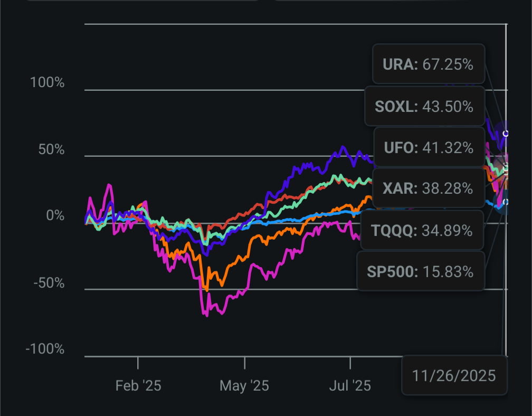Click the 0% y-axis label
Viewport: 532px width, 416px height.
coord(54,216)
